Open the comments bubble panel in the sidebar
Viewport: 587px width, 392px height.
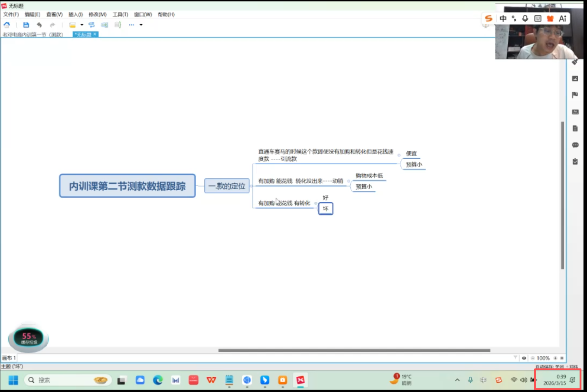[x=575, y=145]
